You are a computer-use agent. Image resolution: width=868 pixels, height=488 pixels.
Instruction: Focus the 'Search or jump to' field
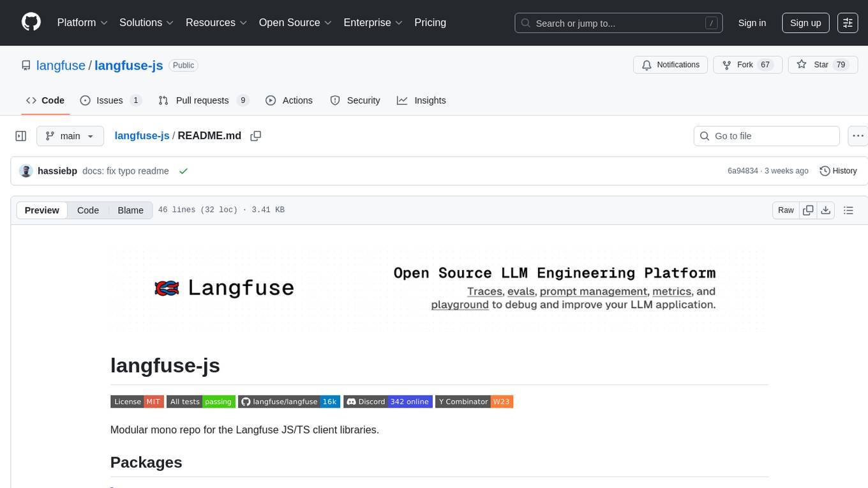[x=618, y=23]
